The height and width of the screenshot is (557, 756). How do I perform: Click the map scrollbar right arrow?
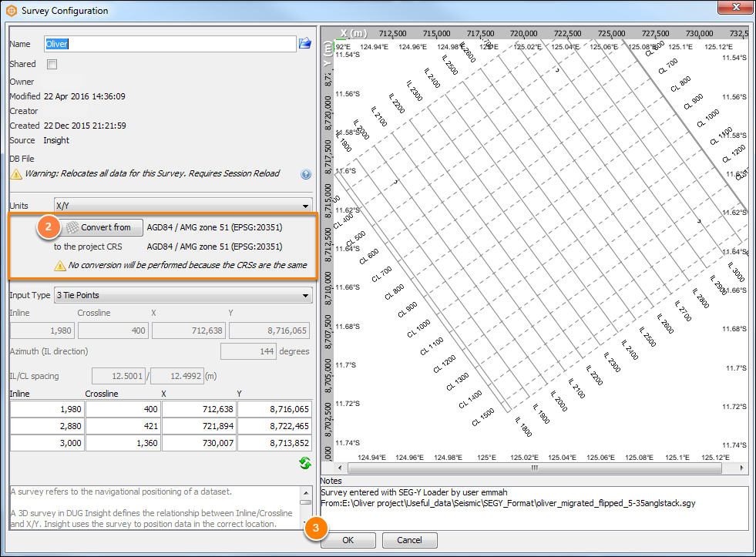[x=741, y=468]
